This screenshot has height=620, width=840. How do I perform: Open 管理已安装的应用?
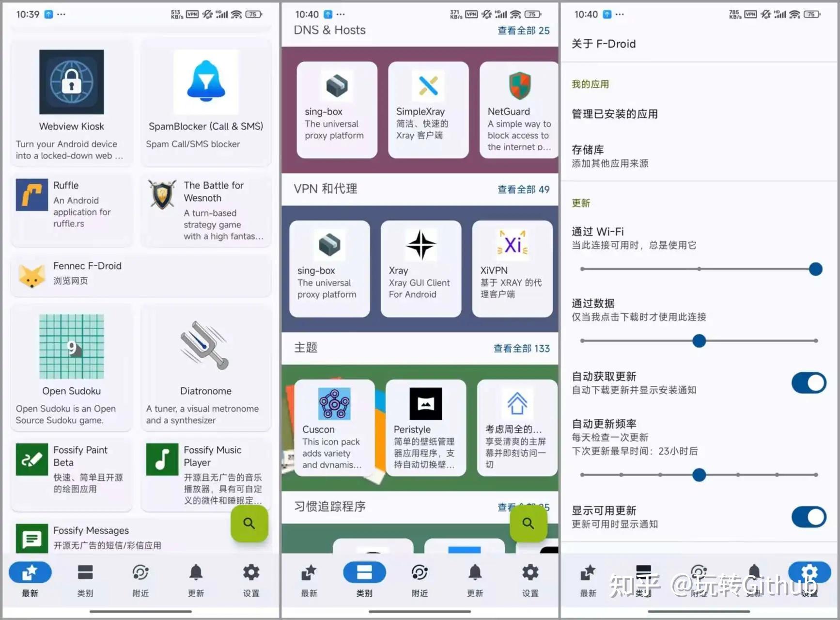click(x=699, y=114)
